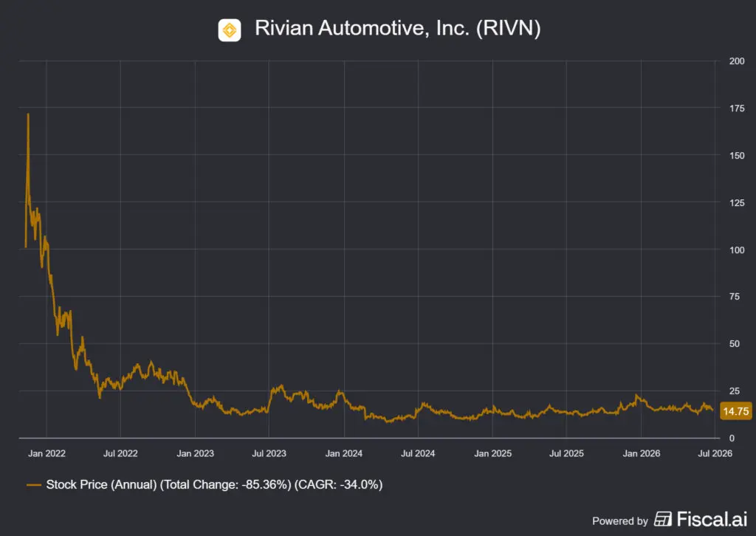Click the x-axis label 'Jul 2024'
756x536 pixels.
click(x=418, y=453)
